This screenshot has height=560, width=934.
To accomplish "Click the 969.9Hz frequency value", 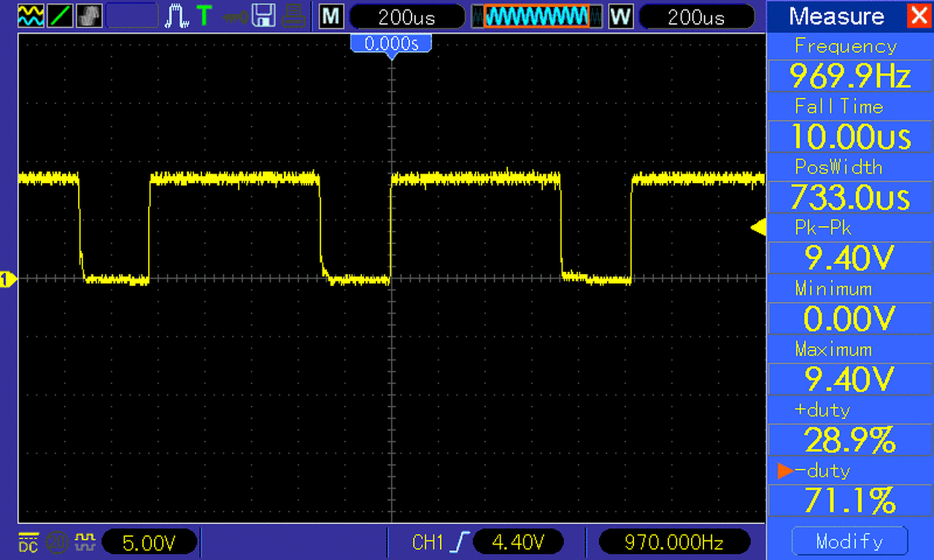I will pos(850,76).
